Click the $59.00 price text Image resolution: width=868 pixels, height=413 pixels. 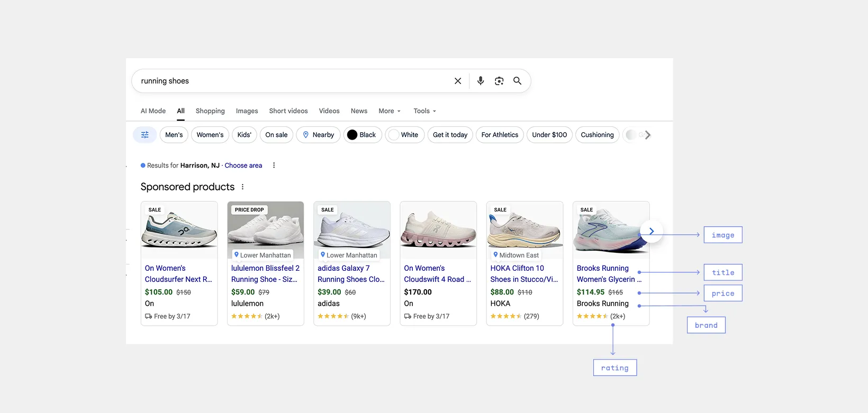(243, 292)
